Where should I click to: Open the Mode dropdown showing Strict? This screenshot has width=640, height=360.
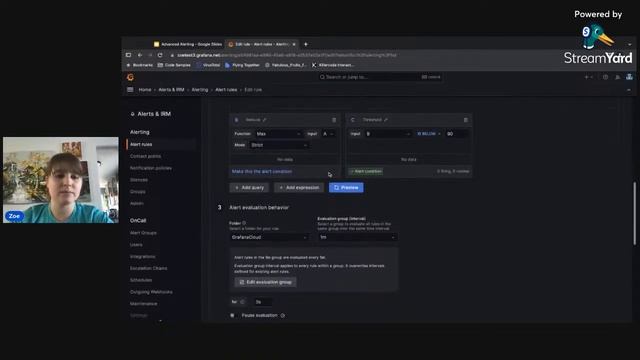point(280,145)
